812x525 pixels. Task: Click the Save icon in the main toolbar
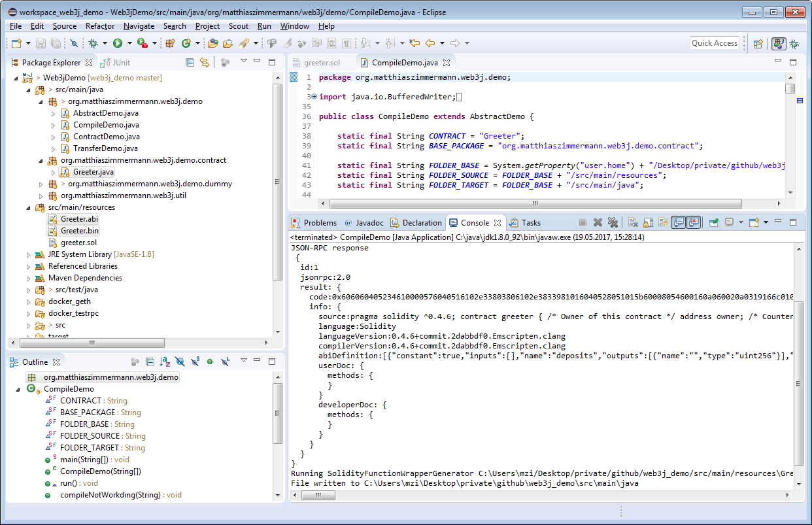pyautogui.click(x=41, y=43)
